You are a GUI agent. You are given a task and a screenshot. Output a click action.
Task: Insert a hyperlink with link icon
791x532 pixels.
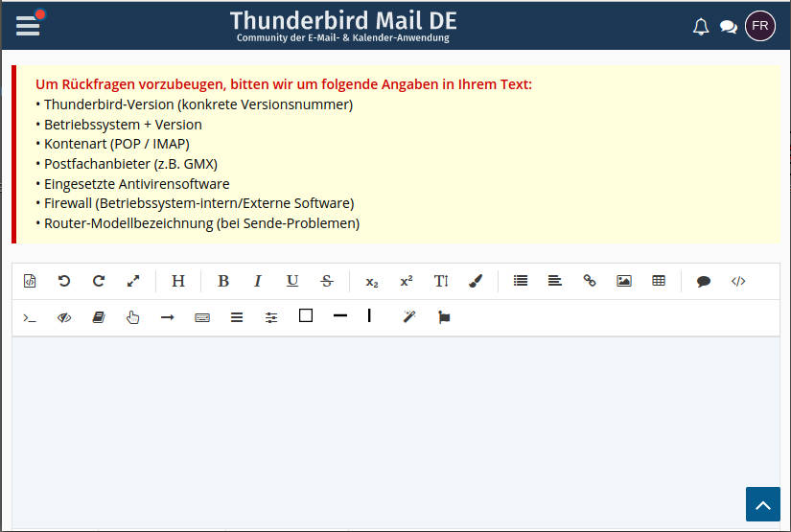coord(590,281)
